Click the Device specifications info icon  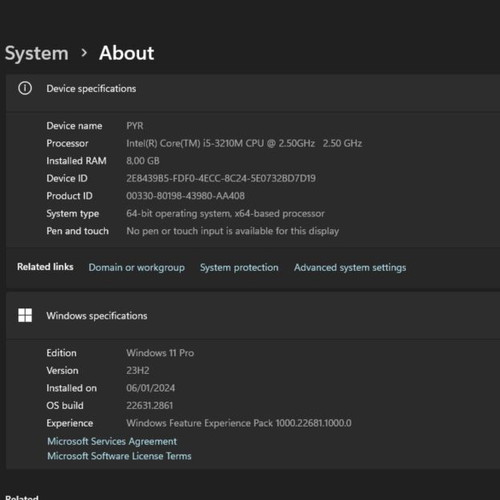(x=25, y=88)
